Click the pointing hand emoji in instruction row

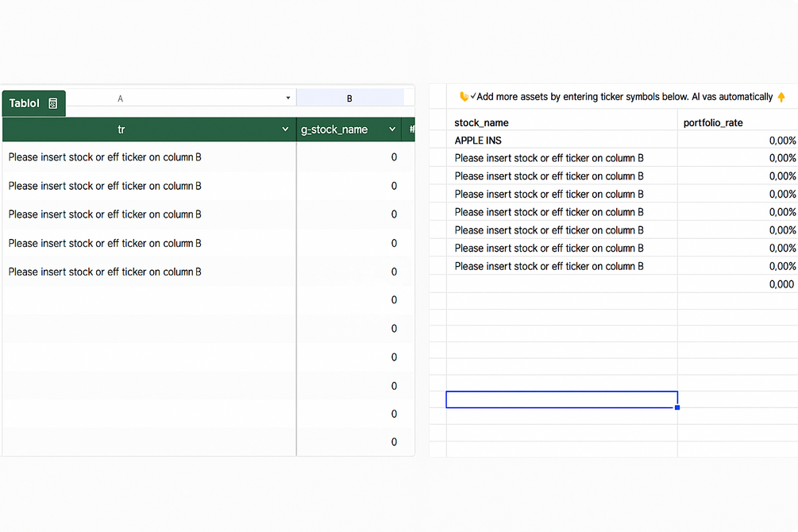click(x=464, y=97)
